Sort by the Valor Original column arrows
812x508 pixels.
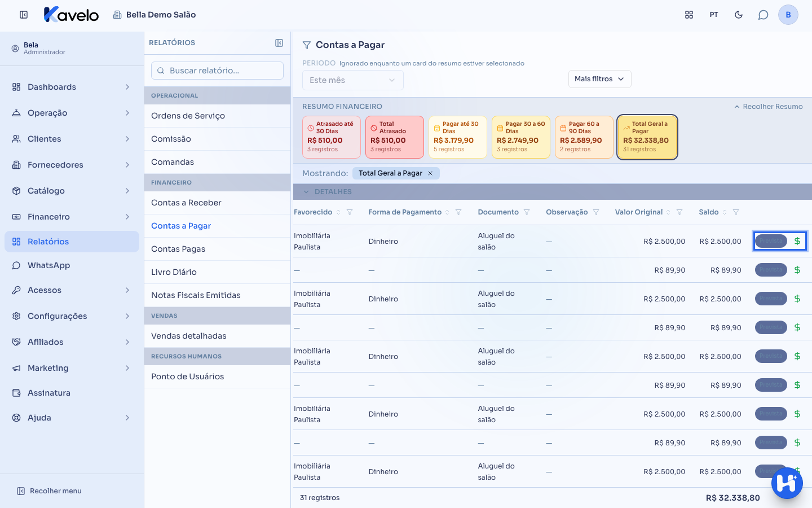click(668, 212)
